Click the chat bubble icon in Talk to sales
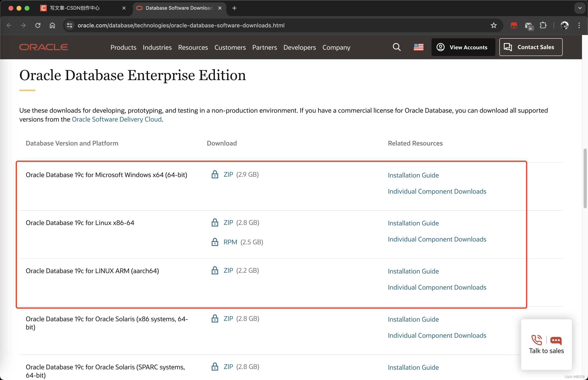 tap(556, 341)
